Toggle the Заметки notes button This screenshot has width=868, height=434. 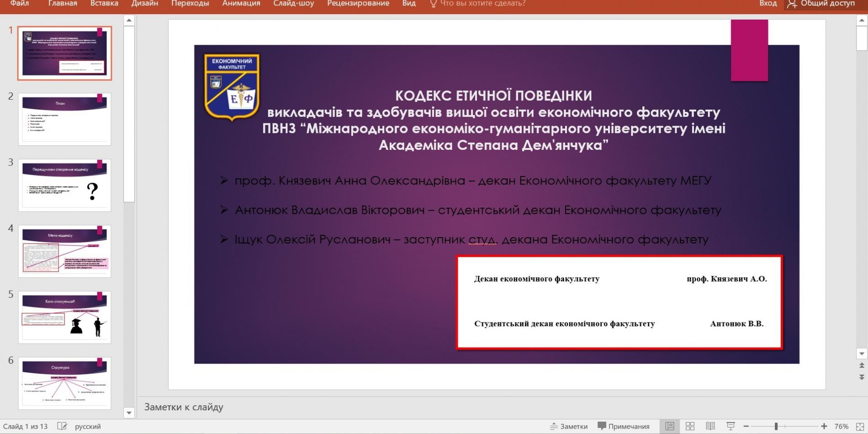pos(569,426)
